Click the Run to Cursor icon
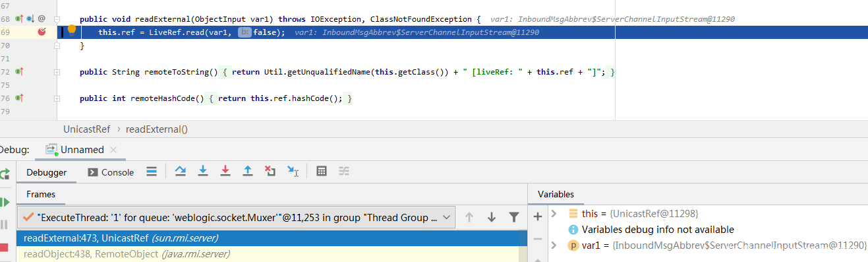Viewport: 868px width, 262px height. click(x=293, y=172)
